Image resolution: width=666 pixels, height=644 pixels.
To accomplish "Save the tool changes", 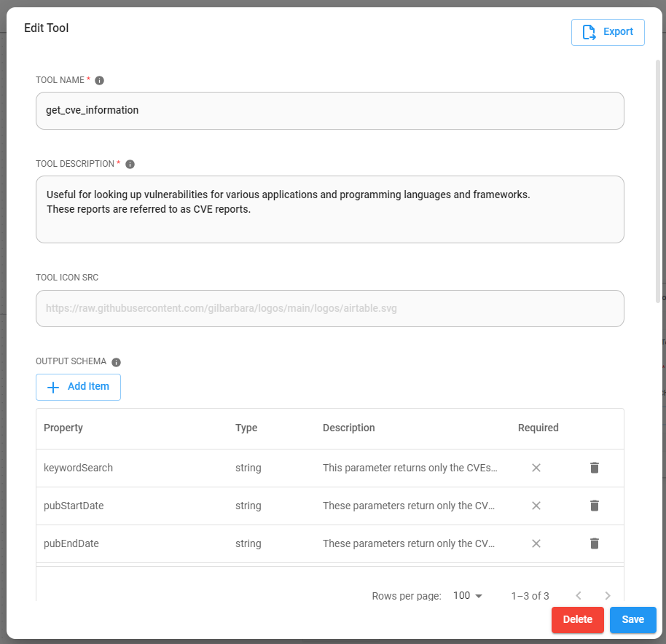I will 632,619.
